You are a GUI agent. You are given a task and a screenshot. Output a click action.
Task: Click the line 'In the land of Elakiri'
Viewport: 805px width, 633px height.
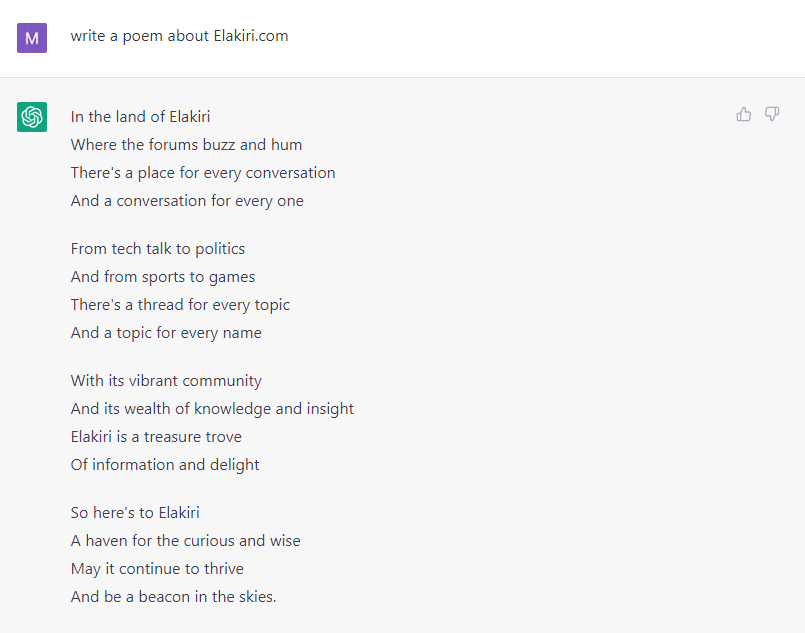[140, 117]
